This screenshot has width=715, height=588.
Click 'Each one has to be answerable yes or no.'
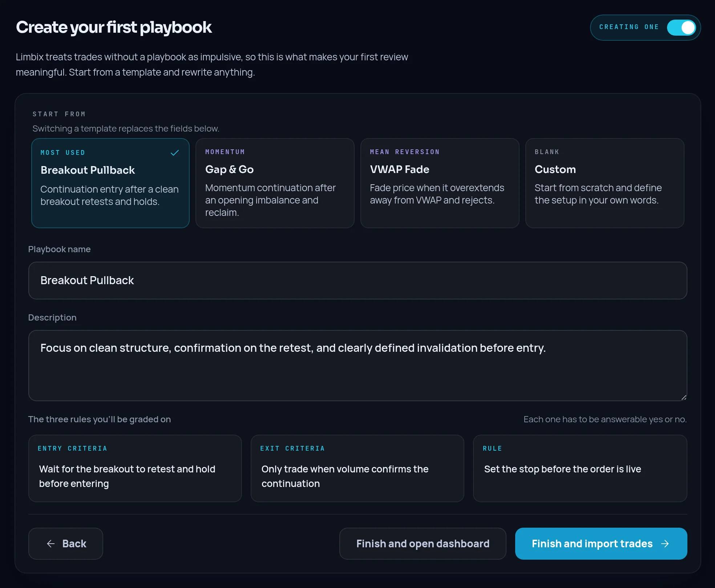pos(605,419)
